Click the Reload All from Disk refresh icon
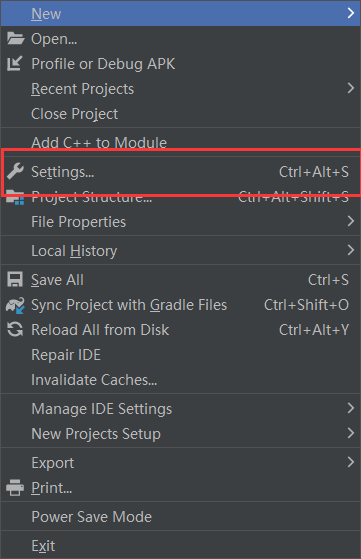 [15, 329]
